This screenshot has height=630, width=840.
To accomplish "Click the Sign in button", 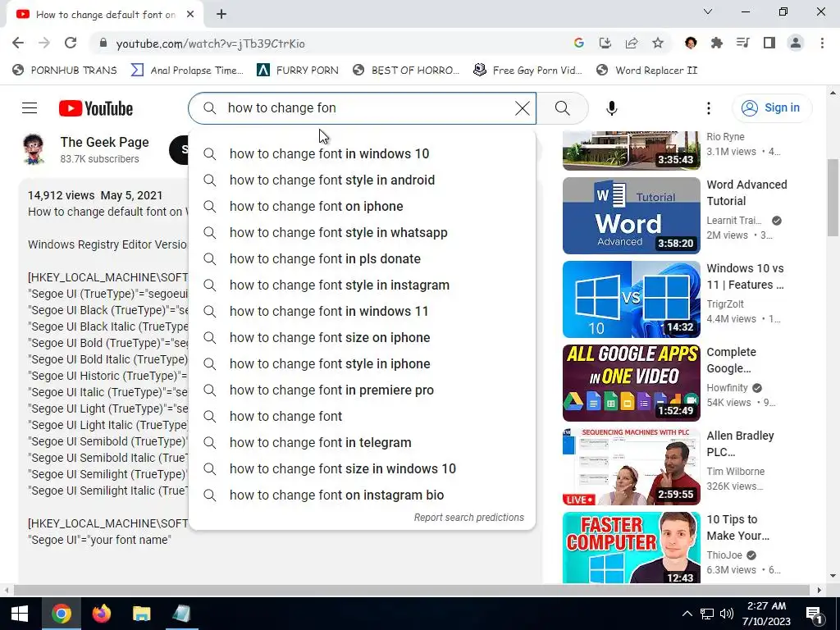I will click(772, 107).
